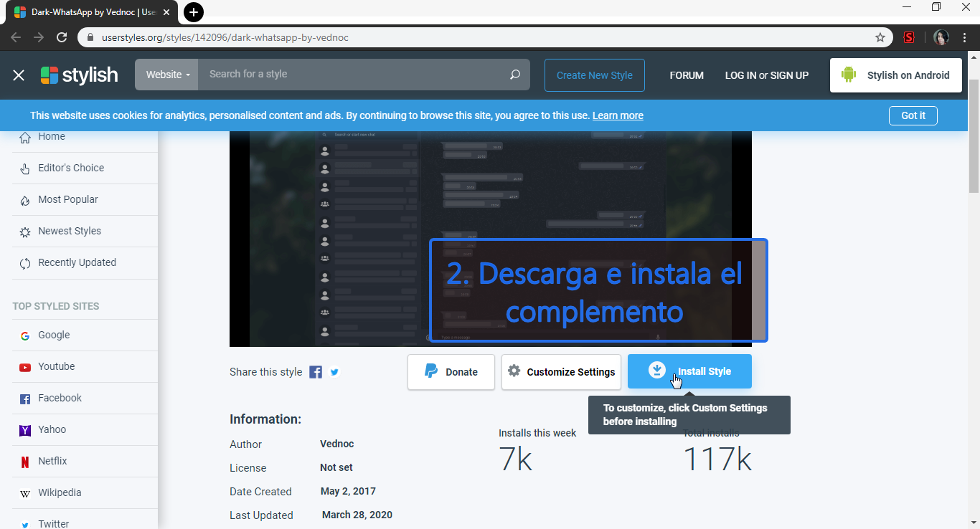The width and height of the screenshot is (980, 529).
Task: Open Stylish on Android button
Action: coord(896,75)
